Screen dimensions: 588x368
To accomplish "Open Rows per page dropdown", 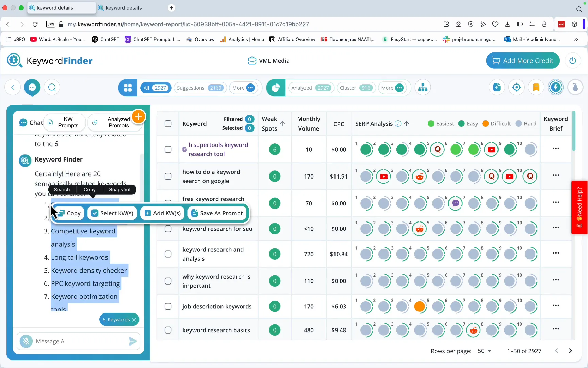I will (x=485, y=351).
